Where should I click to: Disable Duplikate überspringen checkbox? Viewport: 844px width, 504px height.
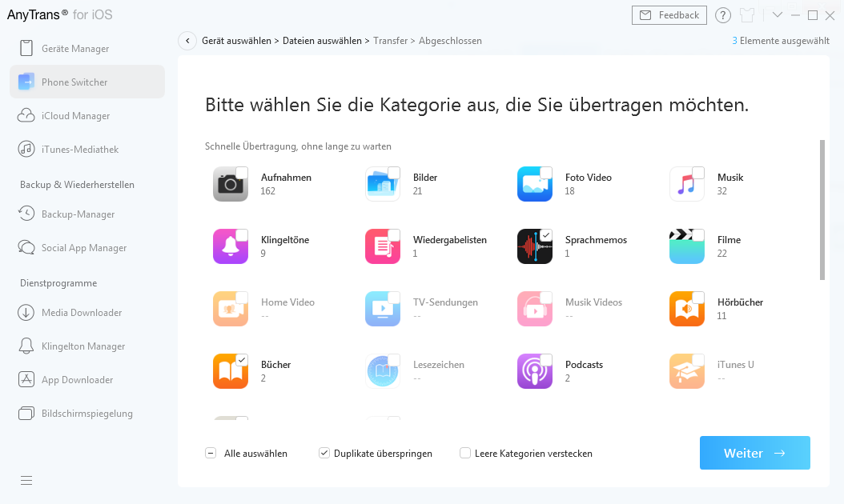pyautogui.click(x=324, y=453)
